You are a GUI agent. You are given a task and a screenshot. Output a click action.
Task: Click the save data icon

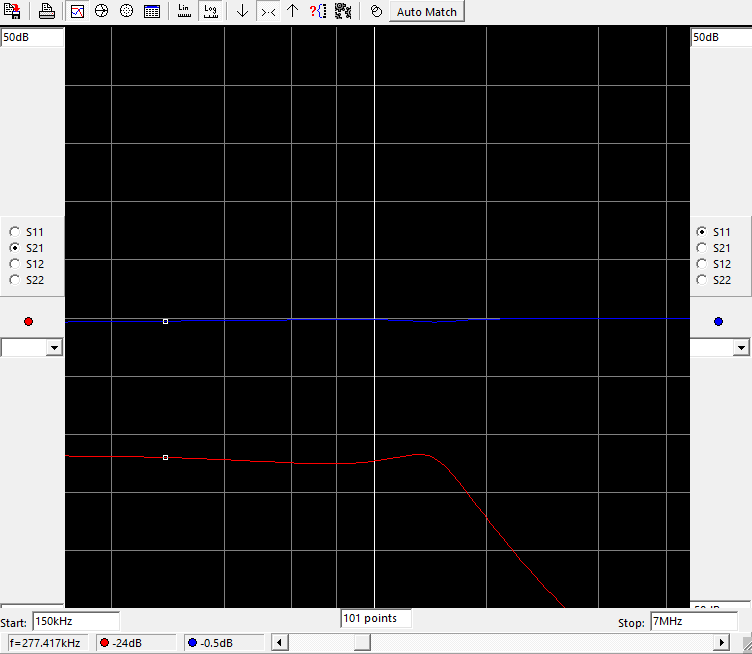click(x=12, y=11)
